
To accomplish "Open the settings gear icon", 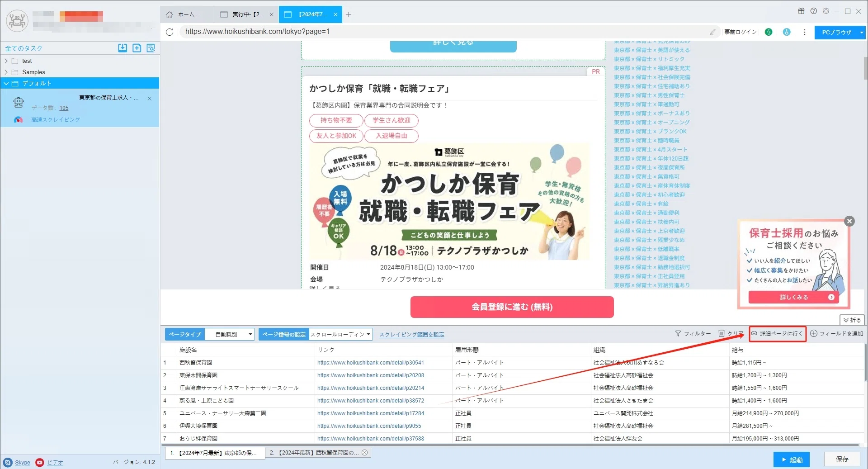I will point(826,11).
